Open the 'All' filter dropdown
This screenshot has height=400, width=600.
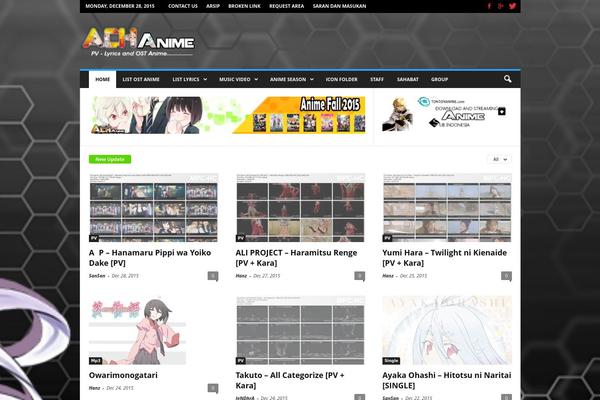pos(499,159)
